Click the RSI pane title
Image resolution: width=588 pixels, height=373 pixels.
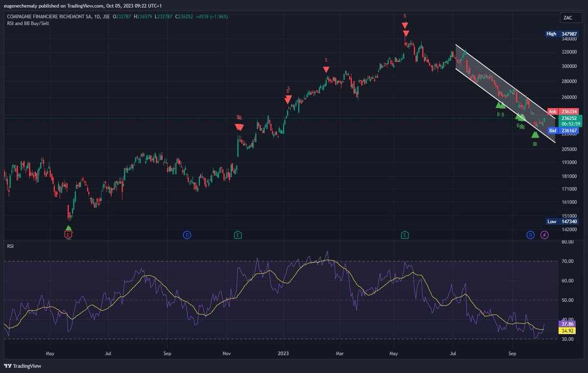click(x=9, y=246)
